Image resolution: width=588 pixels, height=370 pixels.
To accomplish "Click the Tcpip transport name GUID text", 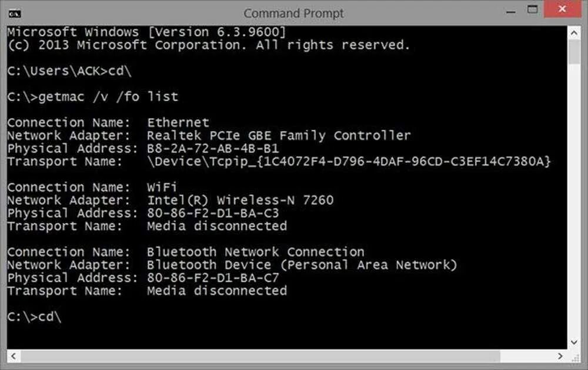I will [x=349, y=162].
